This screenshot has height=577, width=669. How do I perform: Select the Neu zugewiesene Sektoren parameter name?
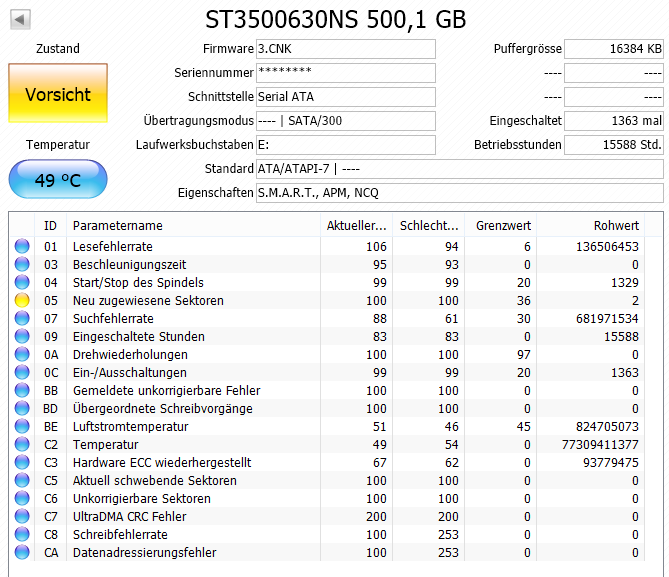(x=148, y=300)
